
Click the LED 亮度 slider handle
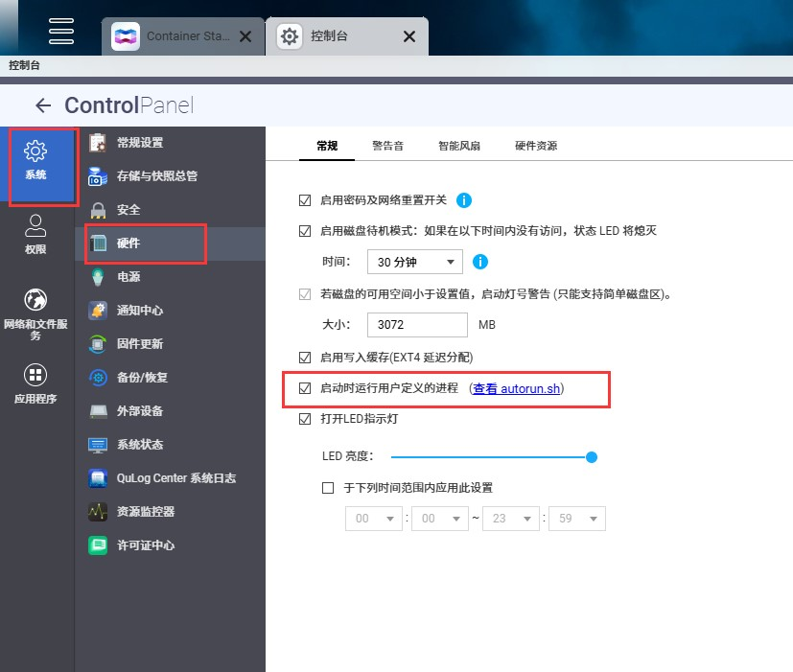pos(592,457)
